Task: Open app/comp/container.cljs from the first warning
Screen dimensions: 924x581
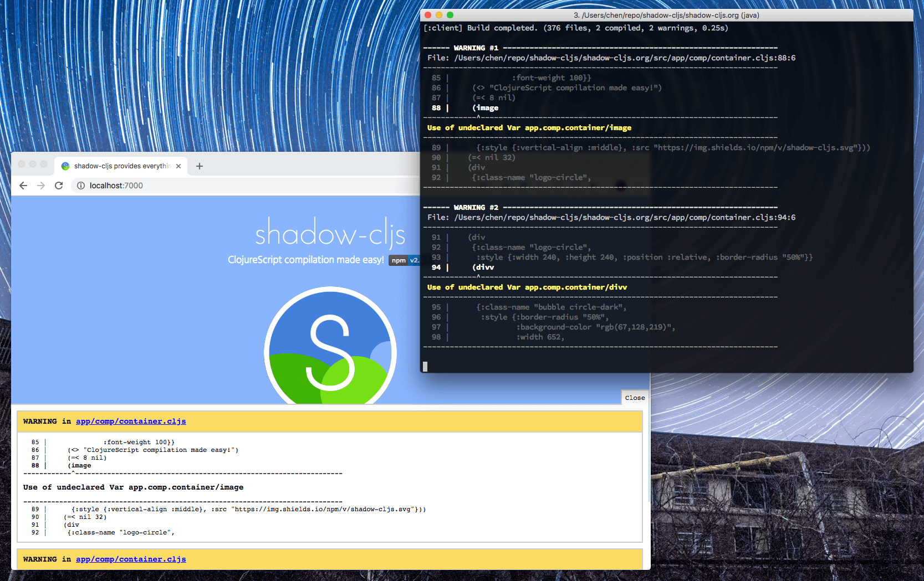Action: coord(131,421)
